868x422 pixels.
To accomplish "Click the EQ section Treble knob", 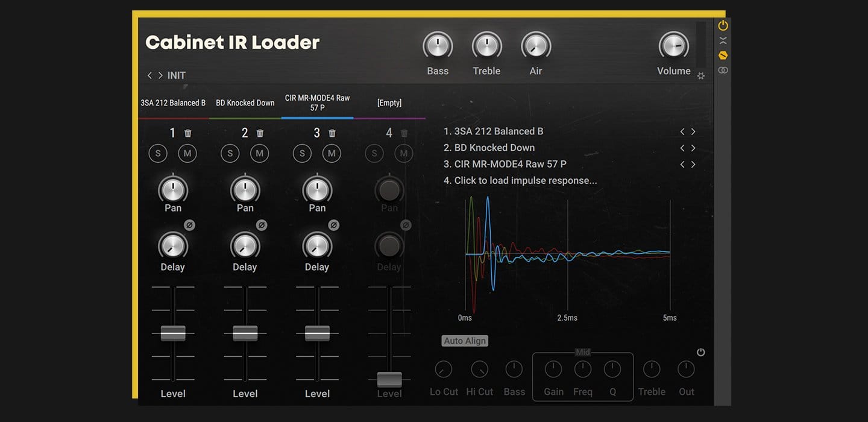I will pos(652,370).
